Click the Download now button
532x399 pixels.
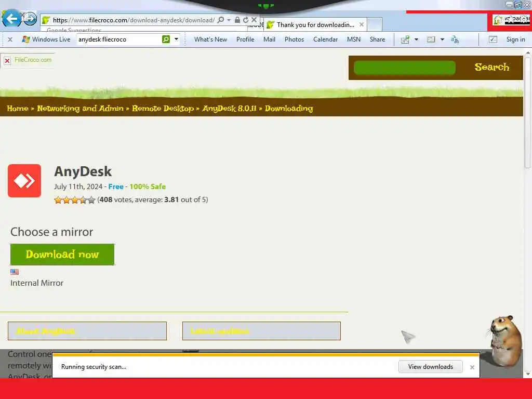pos(62,255)
